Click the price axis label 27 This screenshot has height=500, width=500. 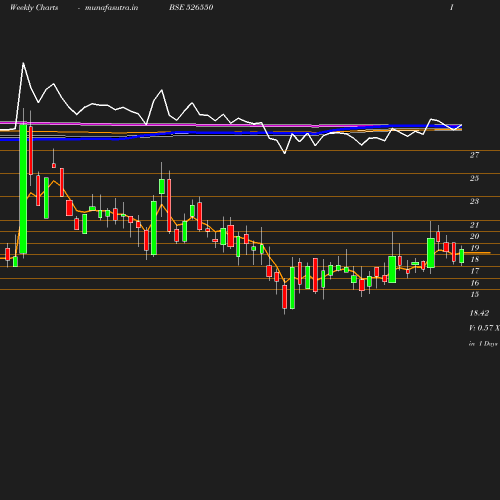pyautogui.click(x=474, y=155)
